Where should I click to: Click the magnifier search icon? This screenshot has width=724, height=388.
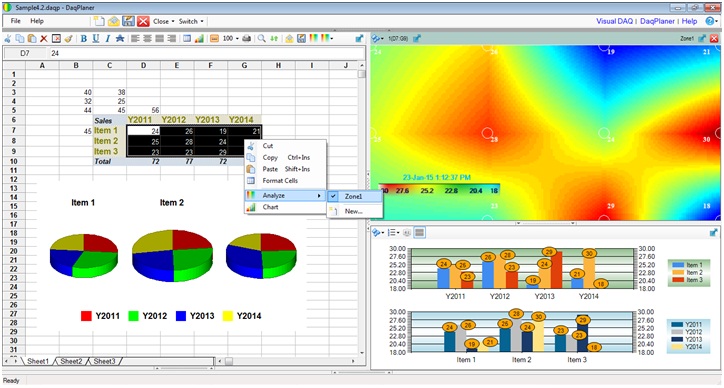(261, 39)
